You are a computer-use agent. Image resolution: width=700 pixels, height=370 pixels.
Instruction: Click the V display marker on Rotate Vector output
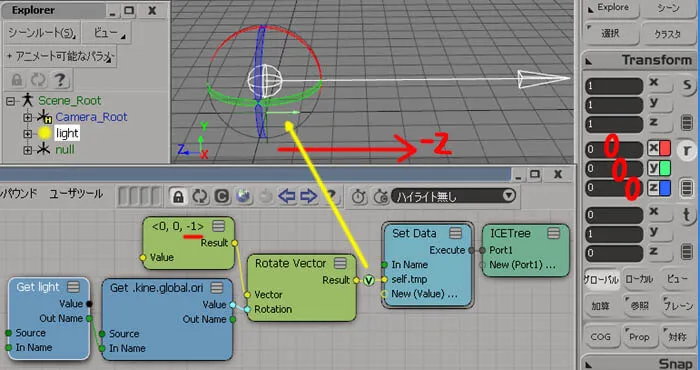[369, 280]
